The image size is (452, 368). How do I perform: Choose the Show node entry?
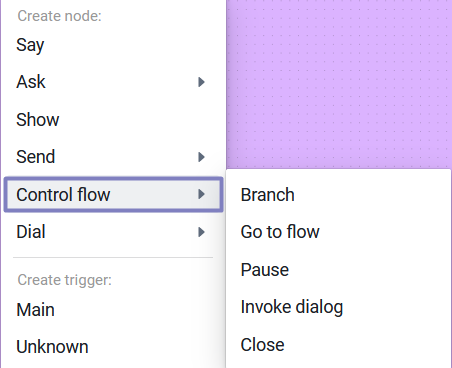113,120
